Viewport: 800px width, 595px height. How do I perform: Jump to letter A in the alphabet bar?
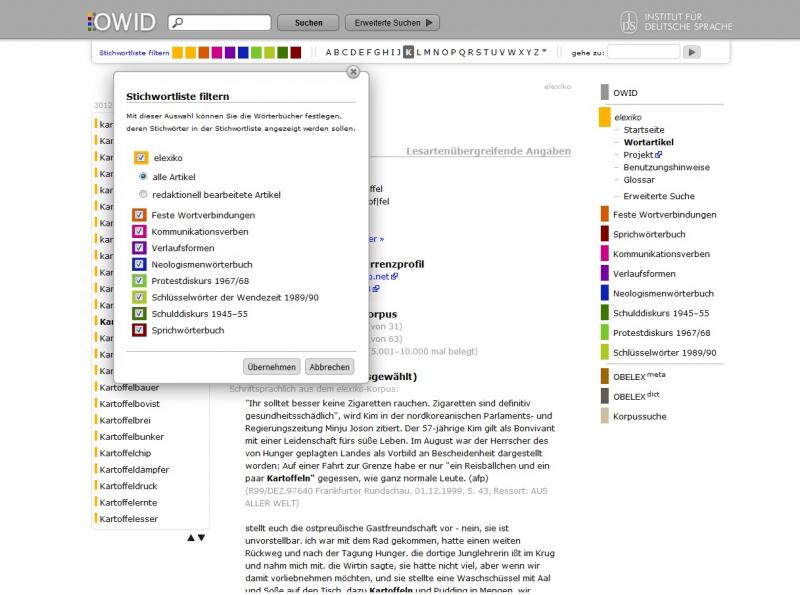click(x=329, y=52)
